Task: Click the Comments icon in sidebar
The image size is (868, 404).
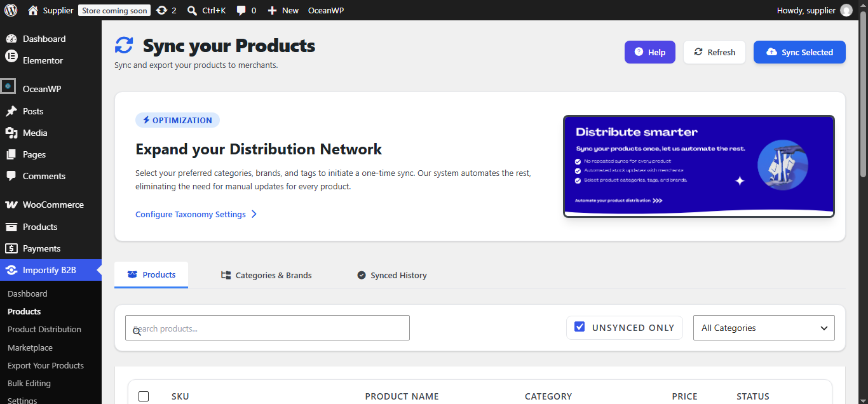Action: pyautogui.click(x=11, y=176)
